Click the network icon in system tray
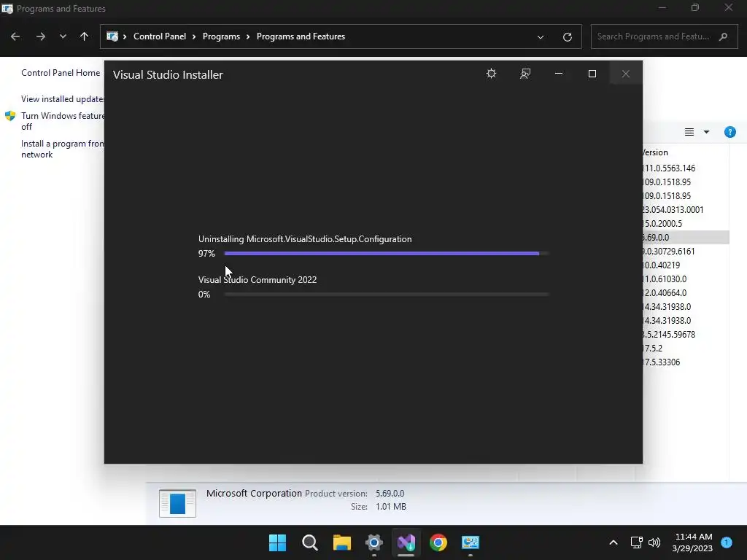 636,542
